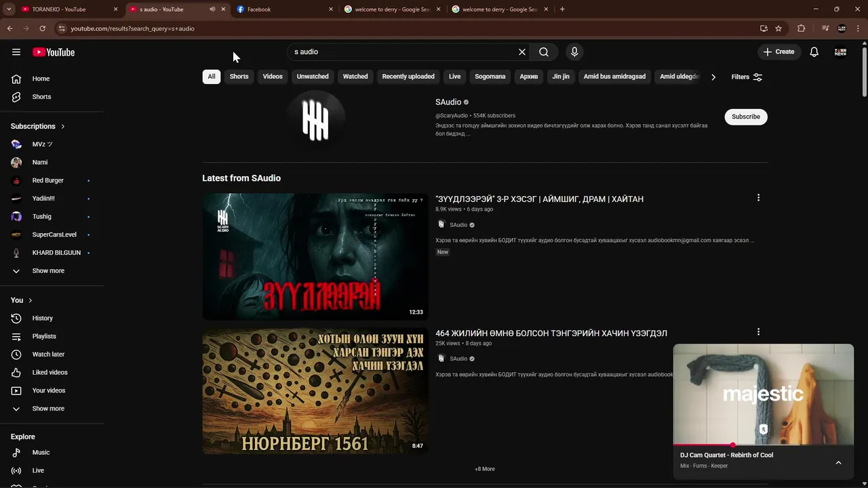The width and height of the screenshot is (868, 488).
Task: Seek the miniplayer red progress bar
Action: [x=764, y=445]
